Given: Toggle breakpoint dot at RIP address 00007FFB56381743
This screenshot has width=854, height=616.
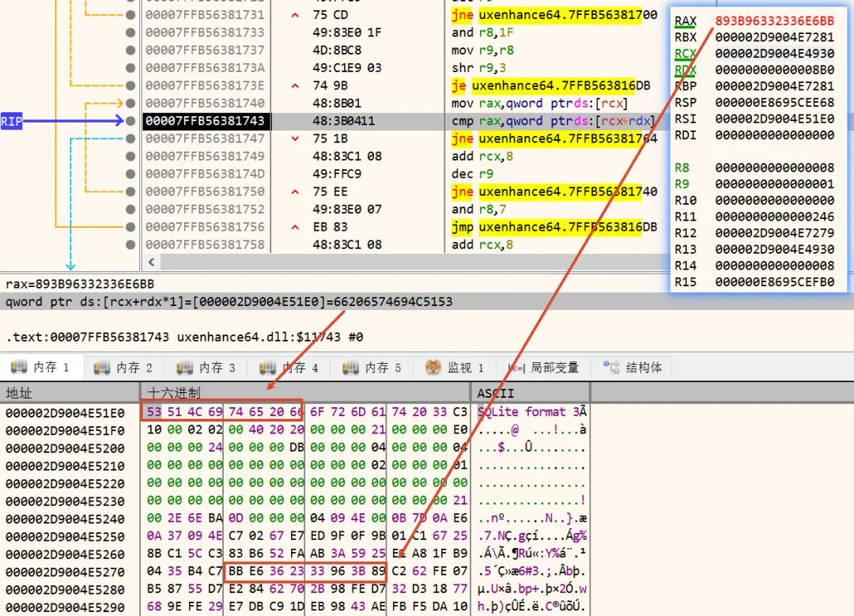Looking at the screenshot, I should [130, 121].
